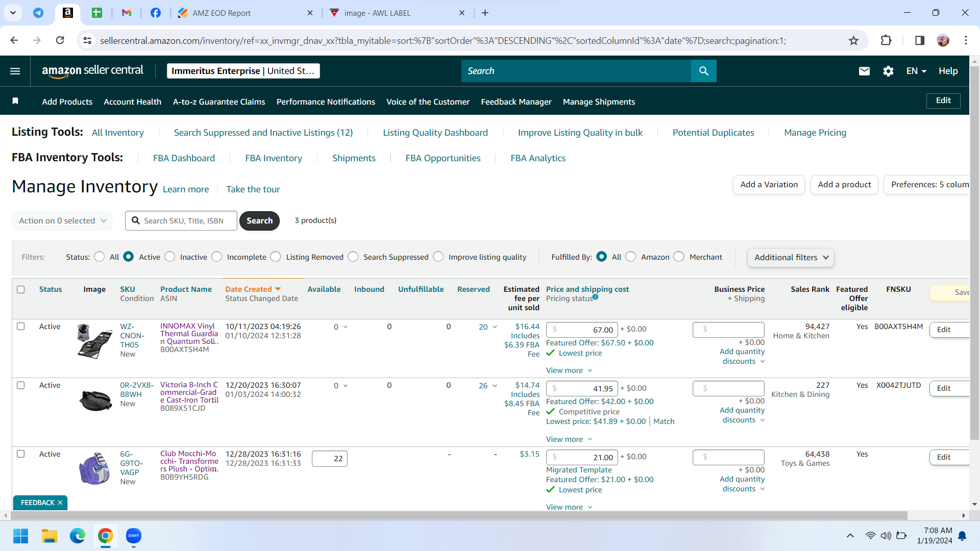
Task: Go to Manage Shipments
Action: click(599, 102)
